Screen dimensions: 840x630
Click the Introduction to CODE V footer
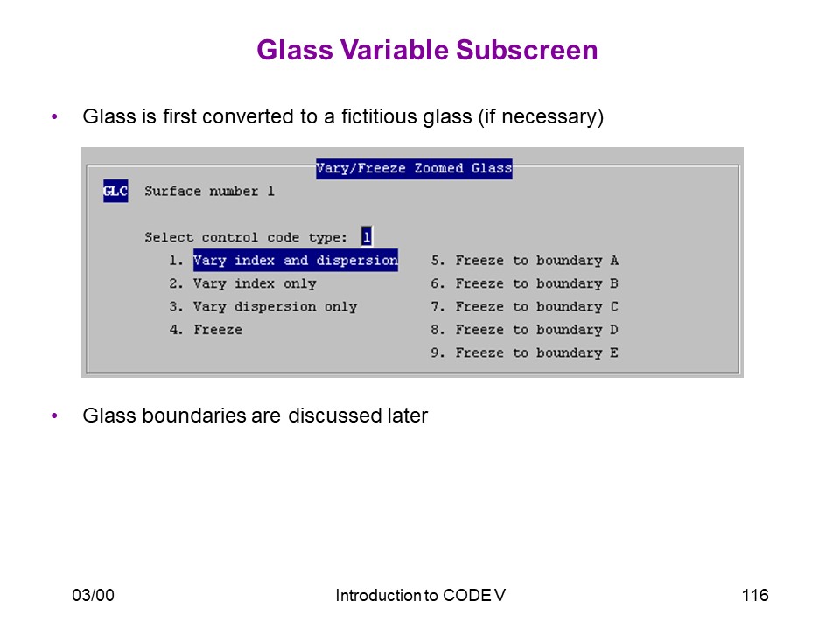tap(420, 595)
